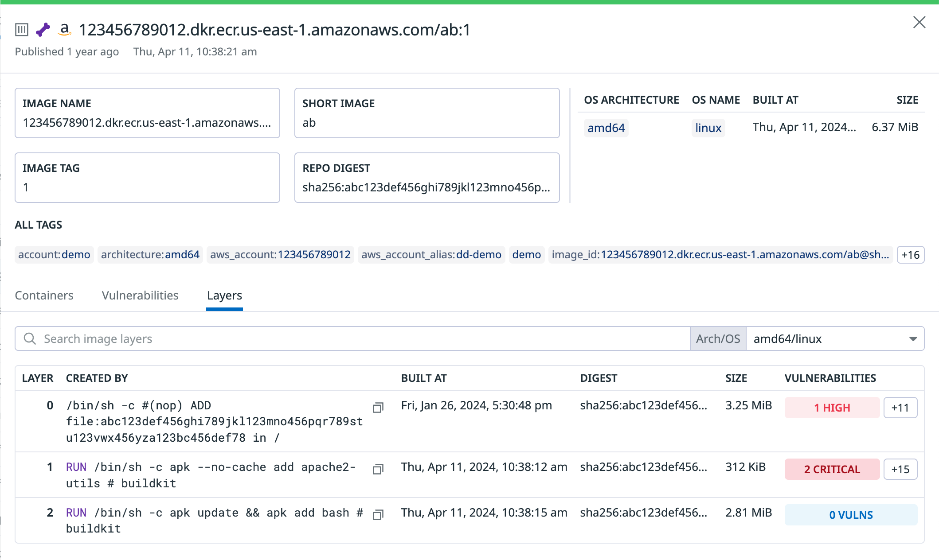This screenshot has width=939, height=560.
Task: Click the container image icon in header
Action: tap(21, 30)
